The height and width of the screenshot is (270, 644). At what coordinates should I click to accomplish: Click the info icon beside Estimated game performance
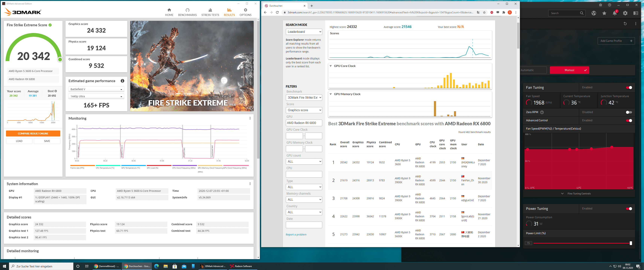(x=122, y=81)
